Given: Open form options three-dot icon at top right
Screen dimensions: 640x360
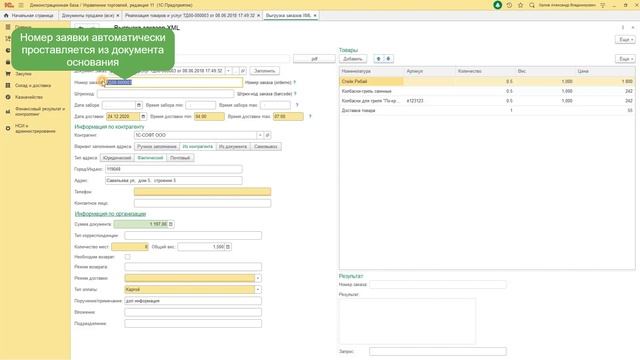Looking at the screenshot, I should tap(623, 28).
